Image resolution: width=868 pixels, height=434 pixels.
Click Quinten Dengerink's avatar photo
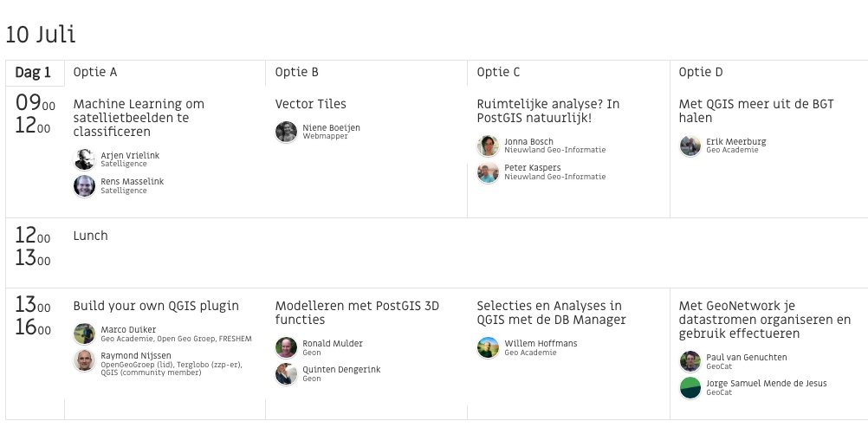point(286,374)
